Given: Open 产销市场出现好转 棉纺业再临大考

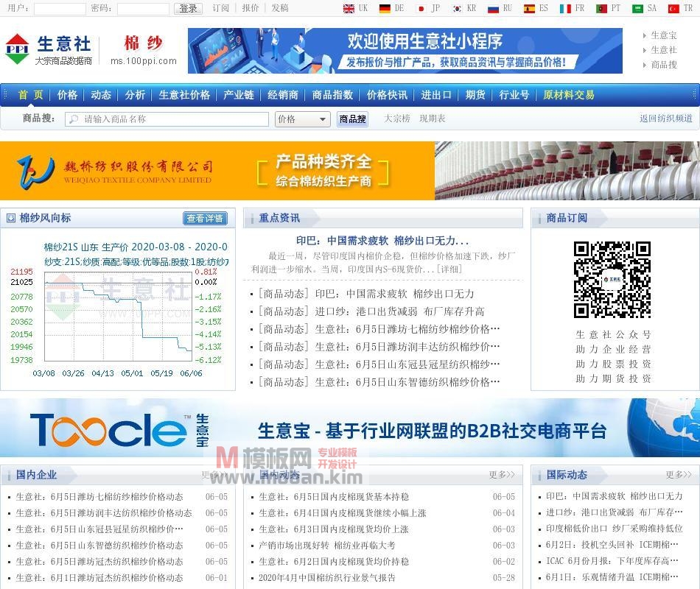Looking at the screenshot, I should point(326,546).
